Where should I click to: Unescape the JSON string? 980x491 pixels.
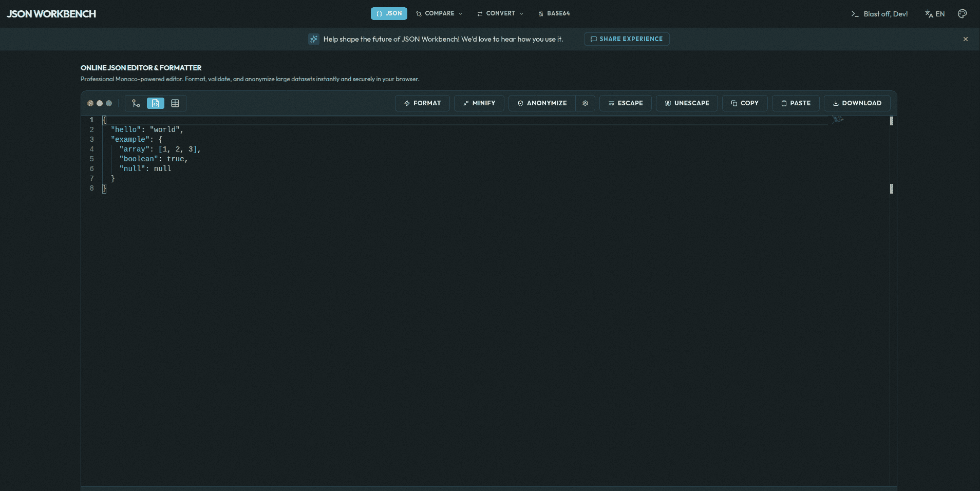tap(687, 103)
